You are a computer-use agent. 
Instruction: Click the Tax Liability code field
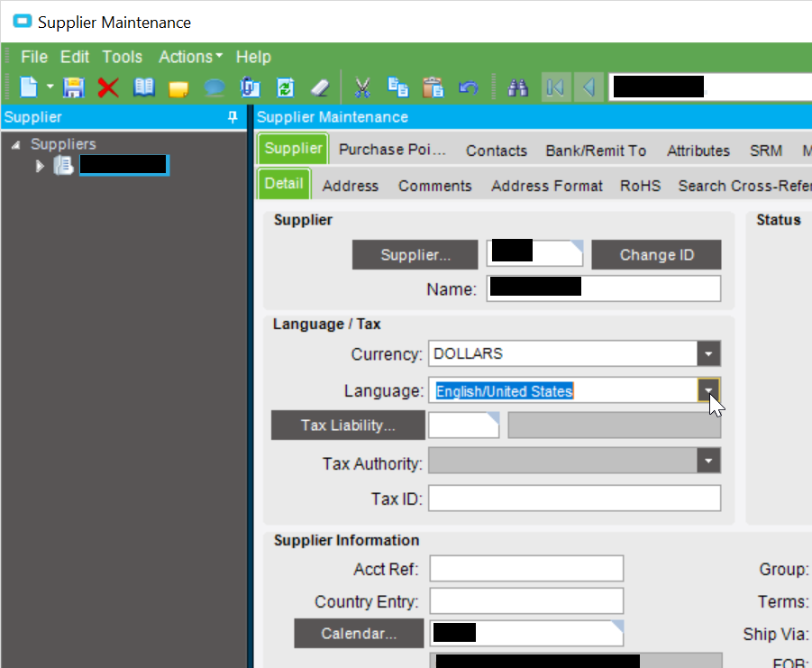click(463, 426)
